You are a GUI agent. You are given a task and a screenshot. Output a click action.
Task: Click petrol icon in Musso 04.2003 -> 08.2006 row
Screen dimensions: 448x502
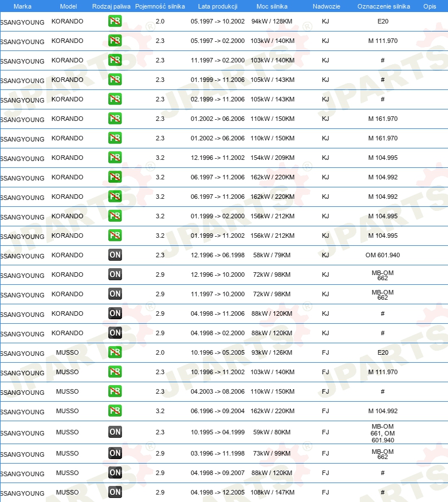[115, 391]
